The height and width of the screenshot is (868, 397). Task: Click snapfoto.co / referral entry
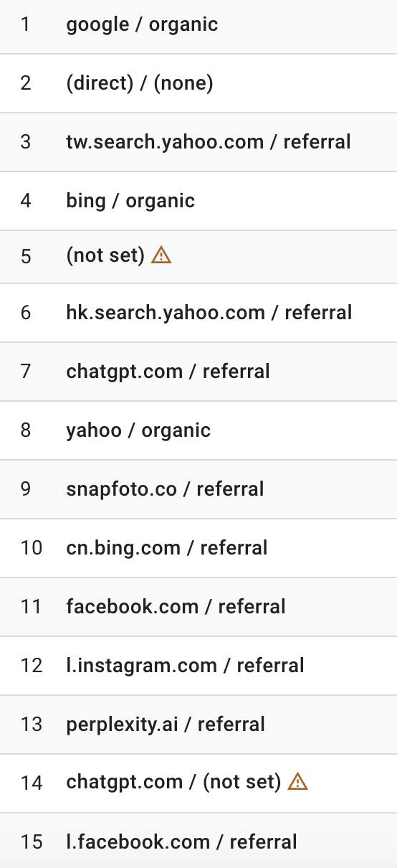(198, 489)
